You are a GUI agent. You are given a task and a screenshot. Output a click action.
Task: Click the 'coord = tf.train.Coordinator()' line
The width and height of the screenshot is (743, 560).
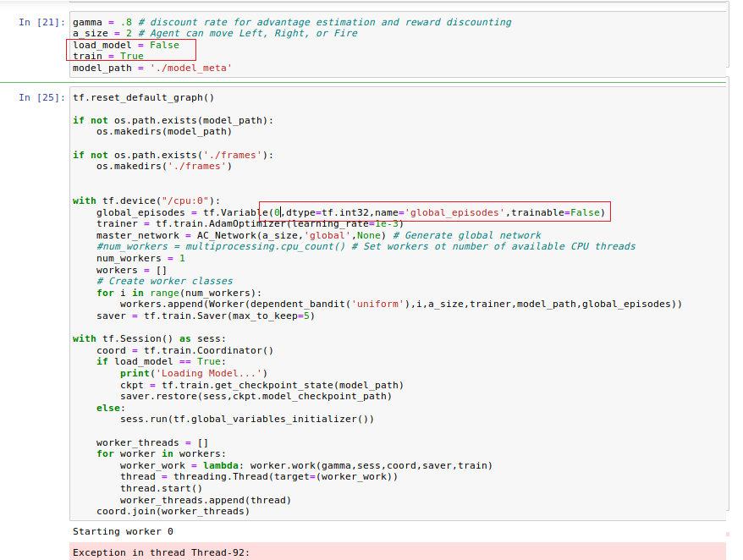tap(184, 350)
